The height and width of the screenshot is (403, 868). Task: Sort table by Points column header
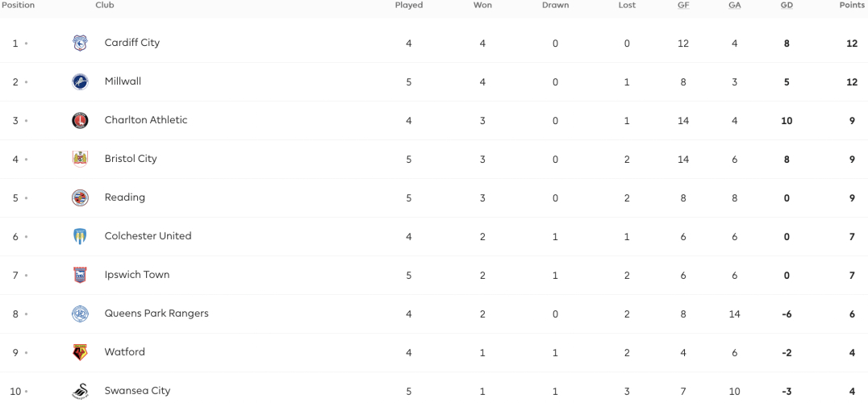pyautogui.click(x=853, y=5)
